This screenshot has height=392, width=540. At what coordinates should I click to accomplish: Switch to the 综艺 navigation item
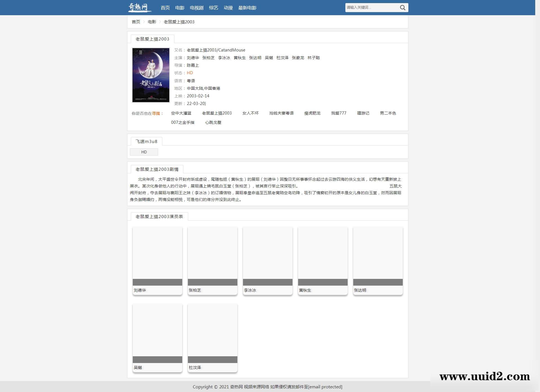coord(213,8)
